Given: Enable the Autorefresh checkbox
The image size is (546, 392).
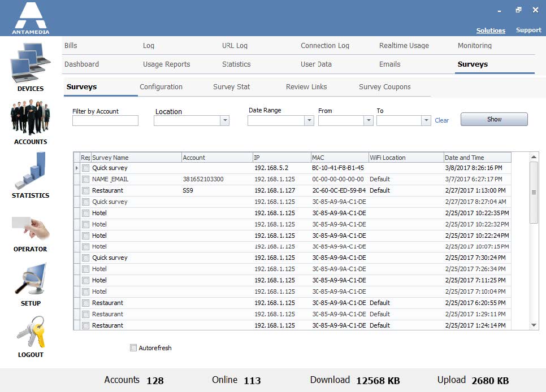Looking at the screenshot, I should click(133, 348).
